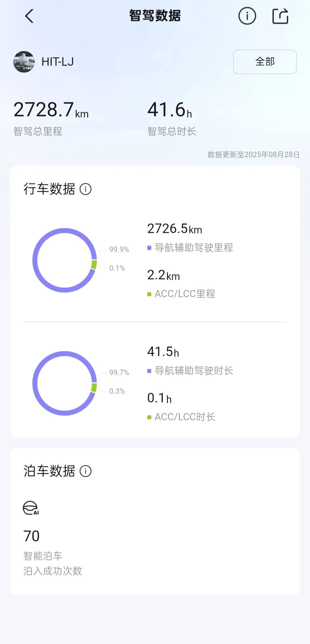310x644 pixels.
Task: Tap the 70 parking success count
Action: (x=32, y=536)
